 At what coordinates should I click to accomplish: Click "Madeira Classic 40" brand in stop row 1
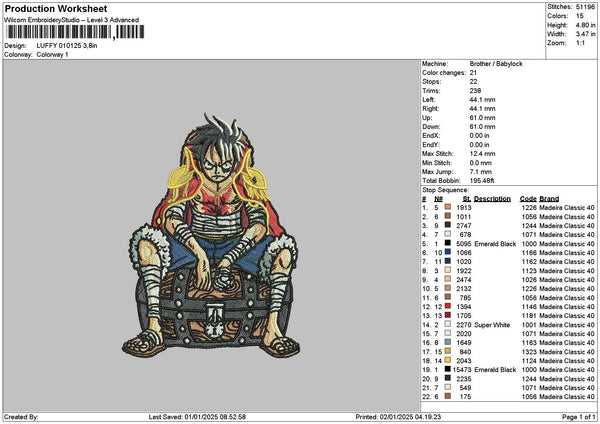(567, 208)
